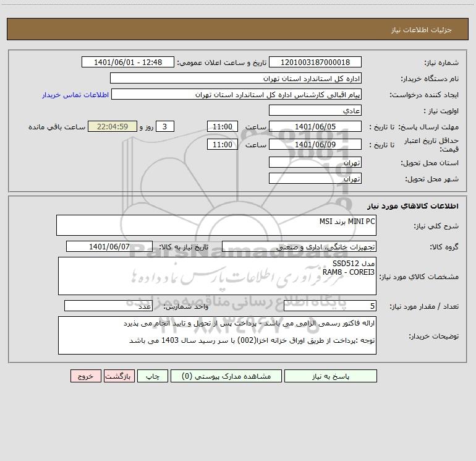
Task: Click the announcement date field 1401/06/01 - 12:48
Action: pyautogui.click(x=128, y=62)
